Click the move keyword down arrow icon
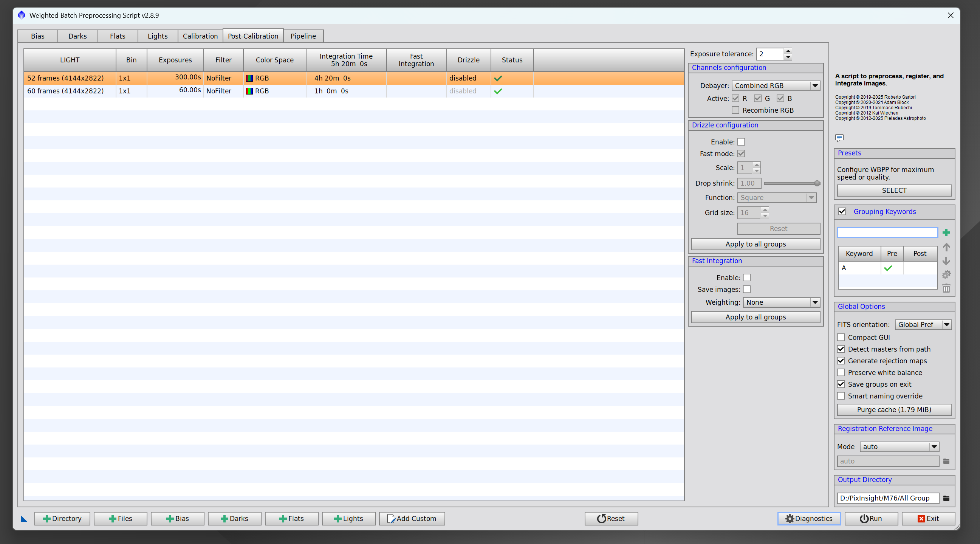Screen dimensions: 980x544 coord(946,261)
